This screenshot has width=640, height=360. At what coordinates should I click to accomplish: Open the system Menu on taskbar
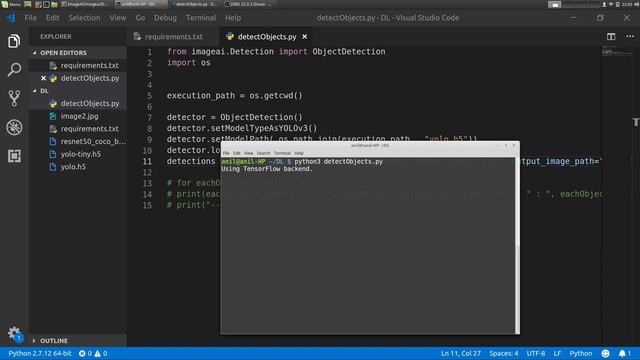click(x=11, y=4)
